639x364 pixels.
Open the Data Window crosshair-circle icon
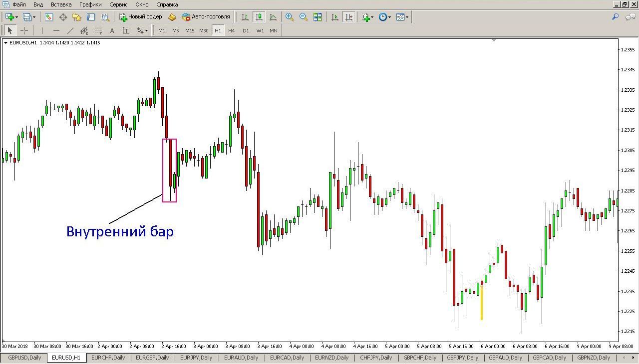point(63,17)
